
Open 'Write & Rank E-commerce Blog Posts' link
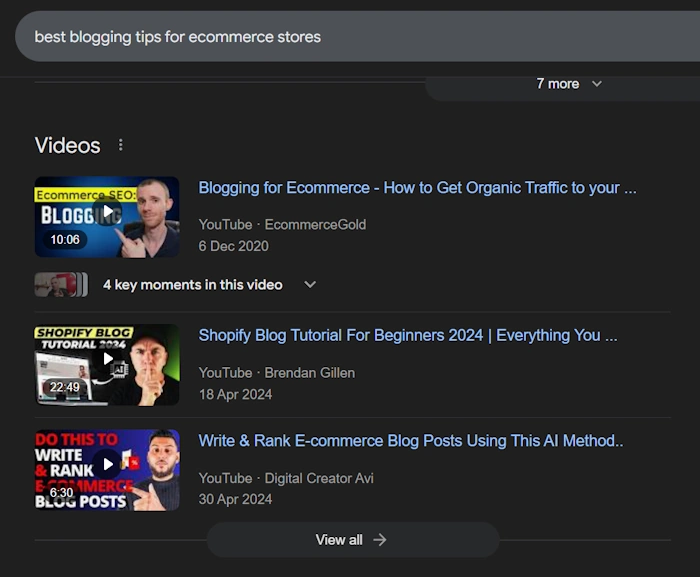(411, 441)
